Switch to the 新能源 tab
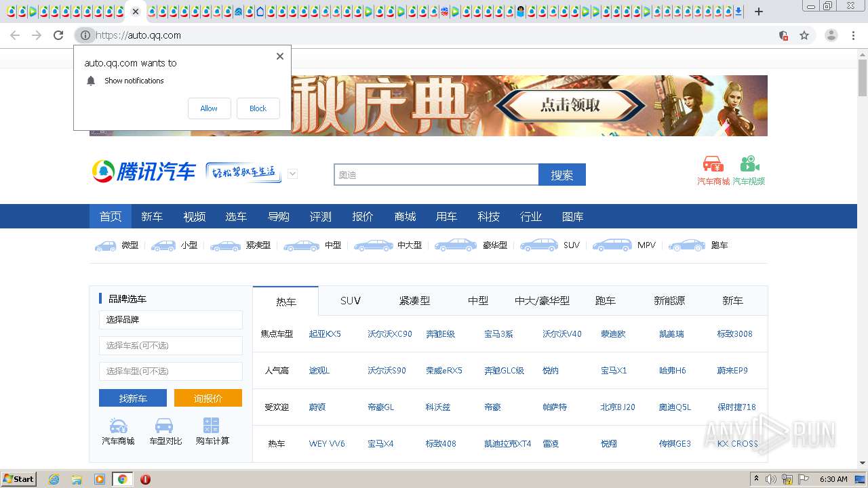The image size is (868, 488). pos(669,301)
